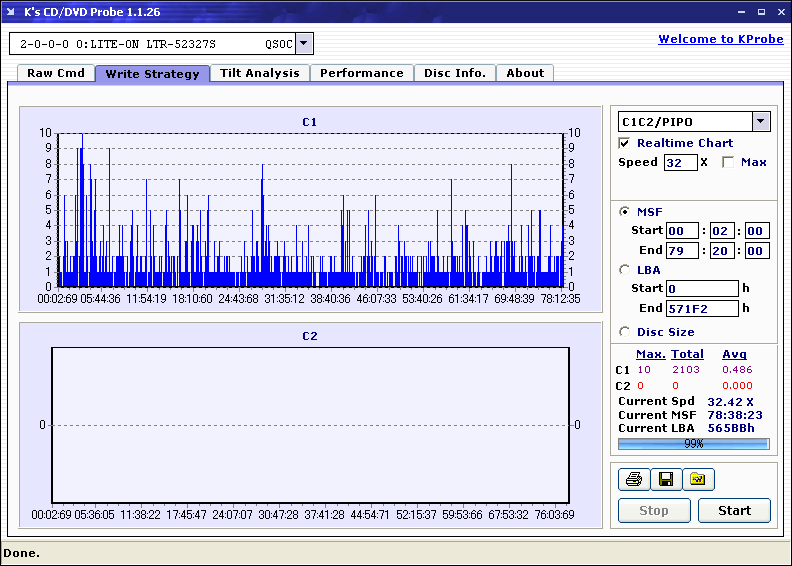
Task: Click the Speed value input field
Action: pyautogui.click(x=680, y=162)
